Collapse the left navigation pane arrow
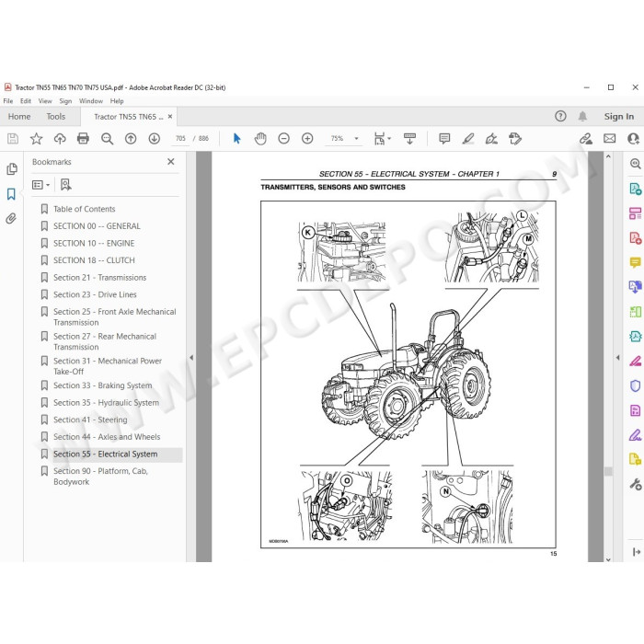Screen dimensions: 644x644 tap(191, 358)
